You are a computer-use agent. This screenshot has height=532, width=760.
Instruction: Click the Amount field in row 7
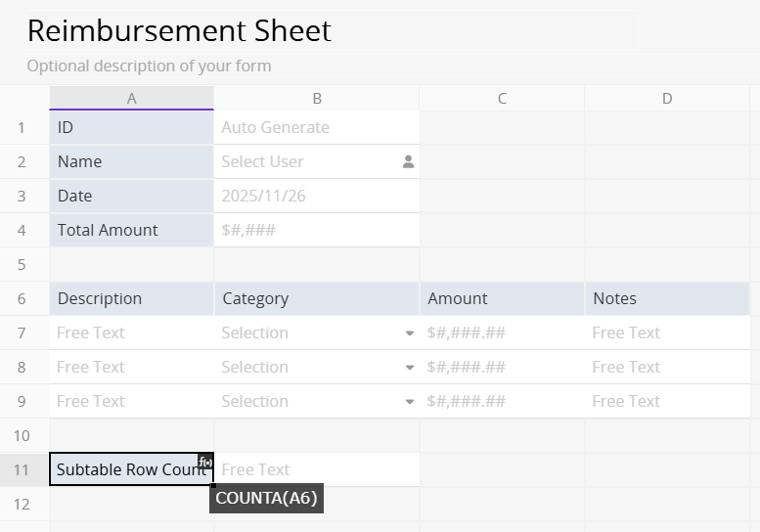501,332
